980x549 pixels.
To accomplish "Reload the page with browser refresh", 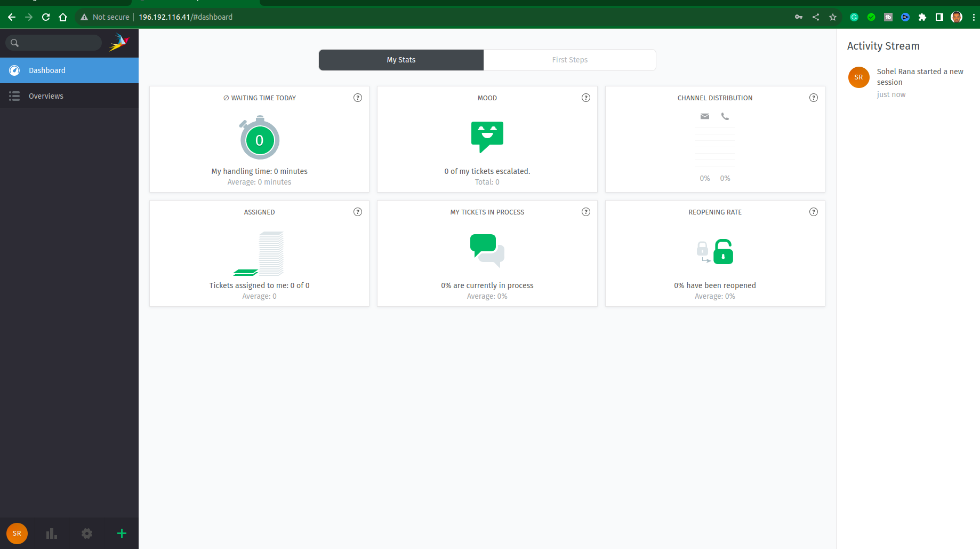I will pos(46,17).
